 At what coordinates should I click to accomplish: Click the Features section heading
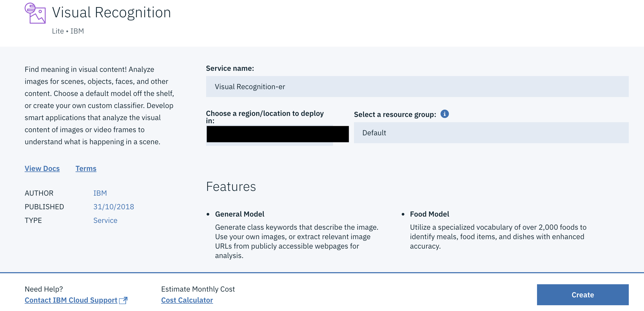coord(231,187)
